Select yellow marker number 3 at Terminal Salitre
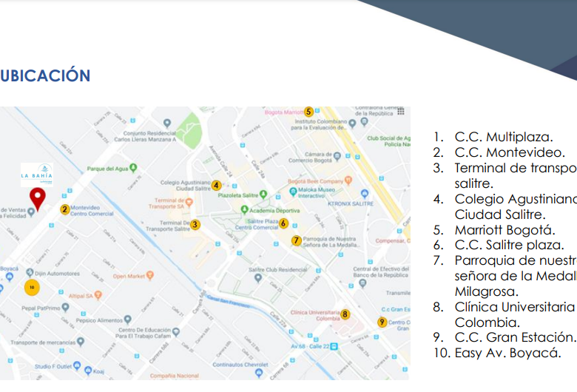 [x=195, y=224]
